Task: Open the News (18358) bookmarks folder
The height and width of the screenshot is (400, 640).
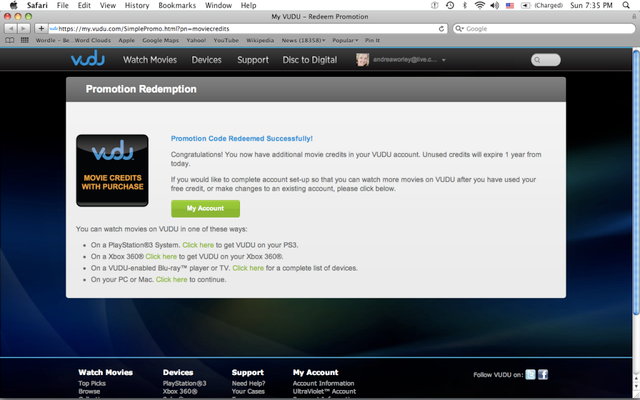Action: click(303, 40)
